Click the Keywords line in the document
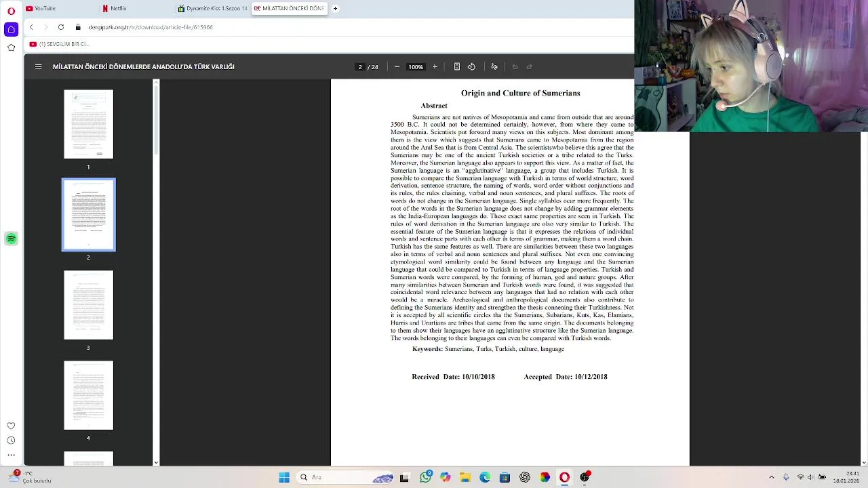The image size is (868, 488). pos(488,348)
